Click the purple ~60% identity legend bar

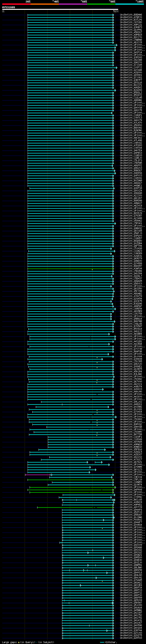[73, 4]
